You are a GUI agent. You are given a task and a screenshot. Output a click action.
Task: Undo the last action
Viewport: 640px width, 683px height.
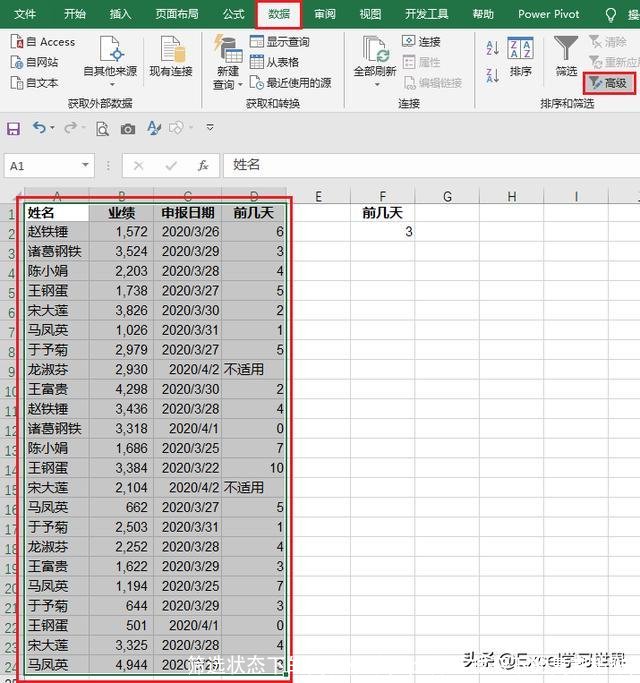coord(39,128)
